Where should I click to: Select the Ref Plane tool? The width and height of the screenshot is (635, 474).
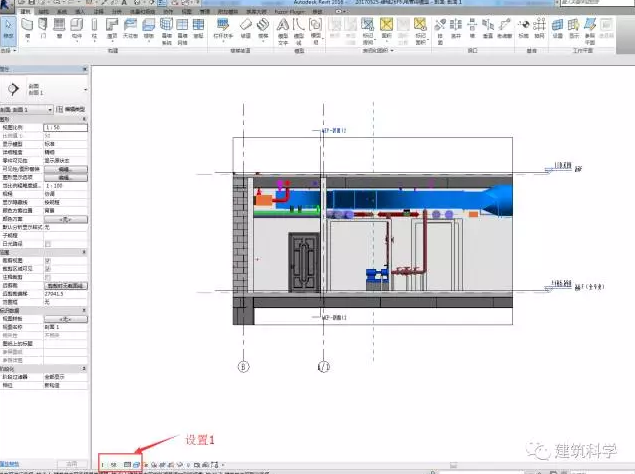(x=590, y=31)
